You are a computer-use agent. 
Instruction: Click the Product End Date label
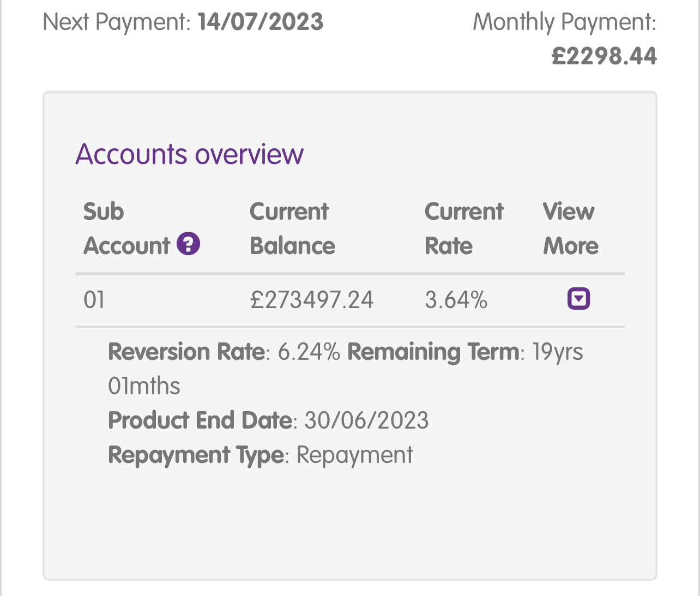(x=200, y=420)
